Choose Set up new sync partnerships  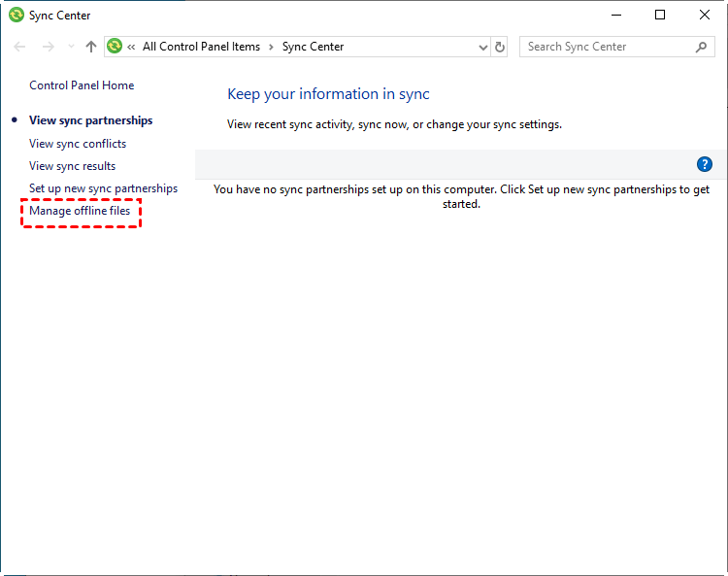pyautogui.click(x=103, y=188)
